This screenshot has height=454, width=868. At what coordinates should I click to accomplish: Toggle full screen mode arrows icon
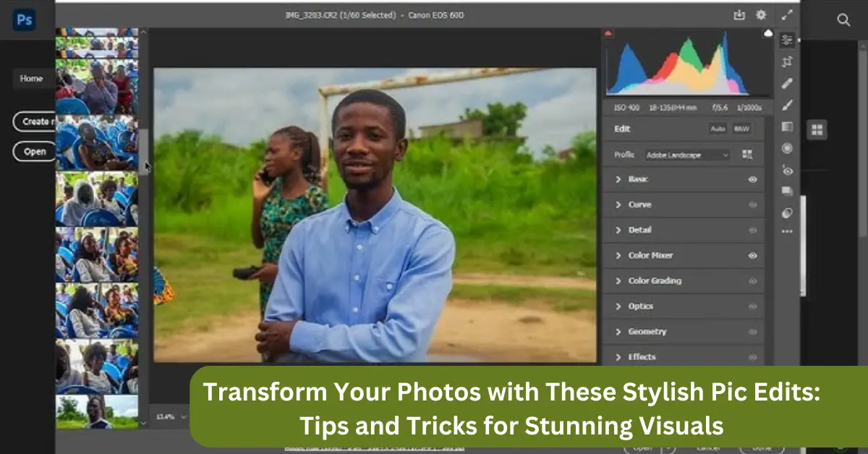787,14
